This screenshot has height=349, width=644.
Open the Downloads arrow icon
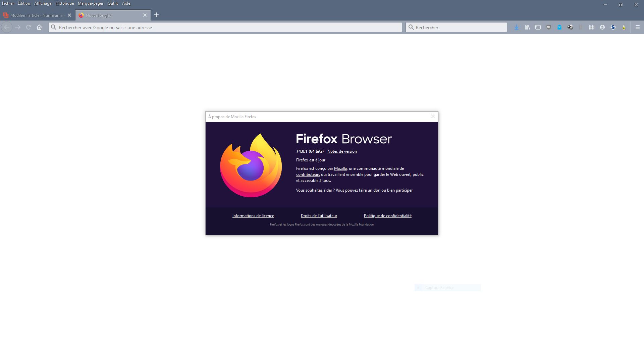click(x=517, y=28)
